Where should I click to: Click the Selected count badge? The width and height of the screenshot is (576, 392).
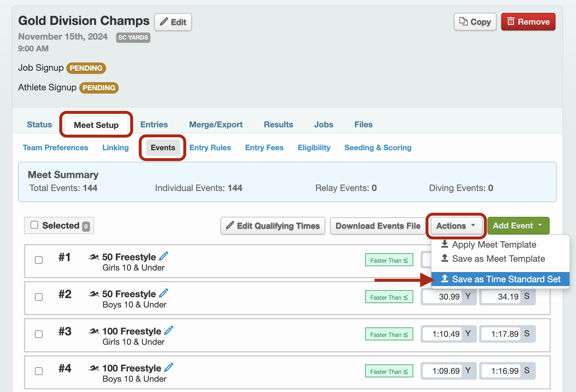point(86,226)
